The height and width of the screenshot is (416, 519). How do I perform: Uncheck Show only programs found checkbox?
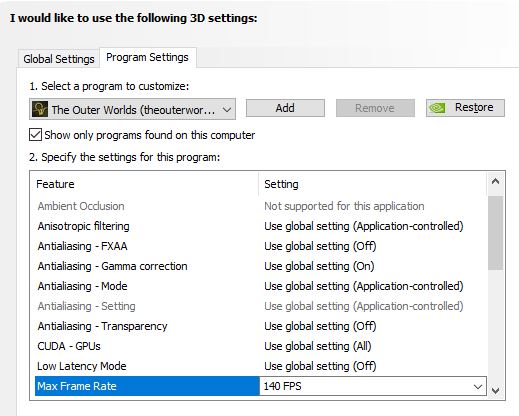pos(35,135)
